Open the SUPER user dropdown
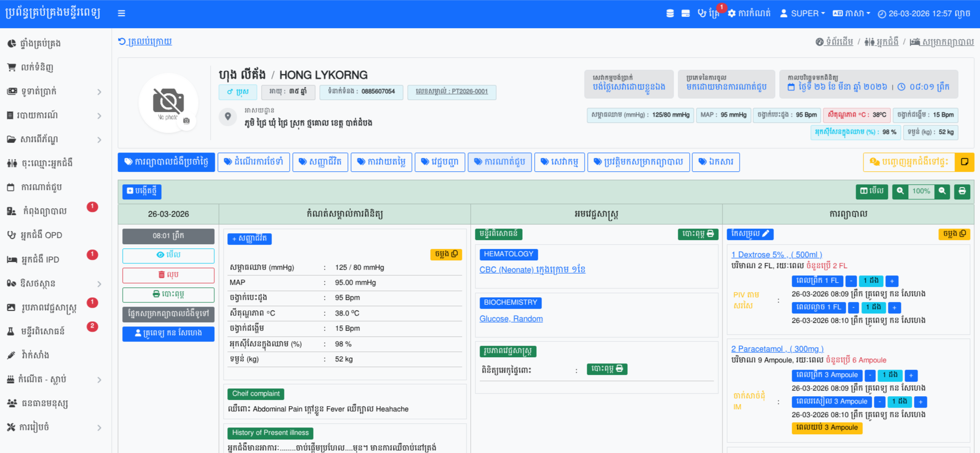980x453 pixels. [802, 14]
